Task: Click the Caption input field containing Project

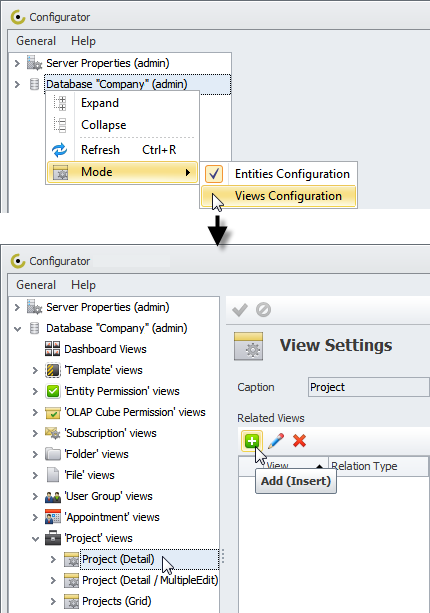Action: point(369,387)
